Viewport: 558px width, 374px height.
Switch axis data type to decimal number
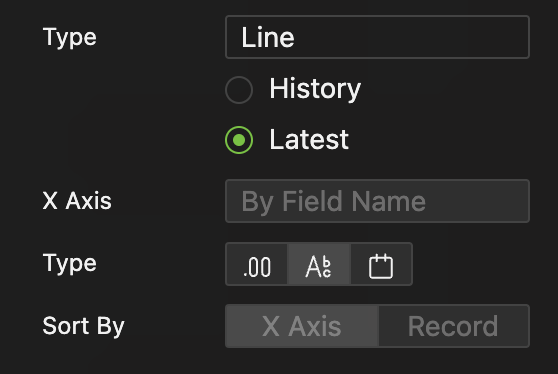[x=257, y=264]
